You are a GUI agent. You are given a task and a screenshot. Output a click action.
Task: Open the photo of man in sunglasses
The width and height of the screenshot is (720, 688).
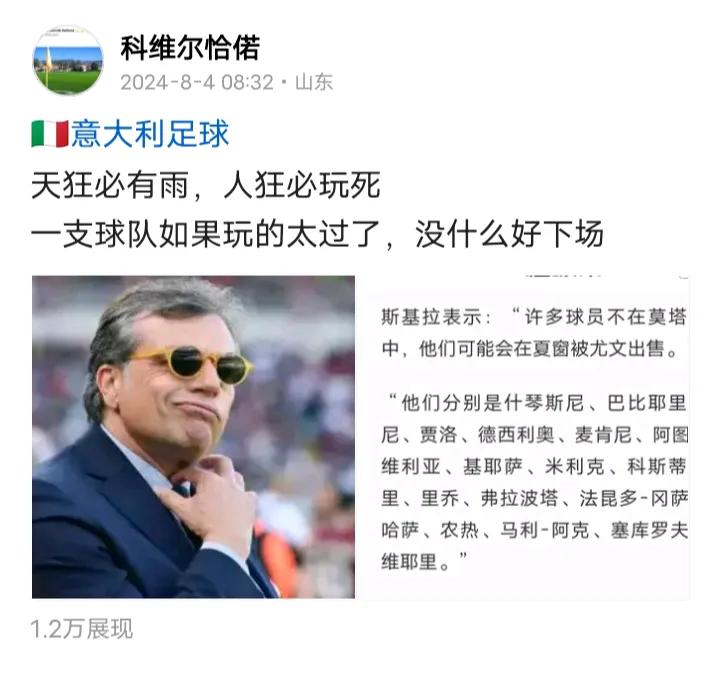(x=193, y=437)
